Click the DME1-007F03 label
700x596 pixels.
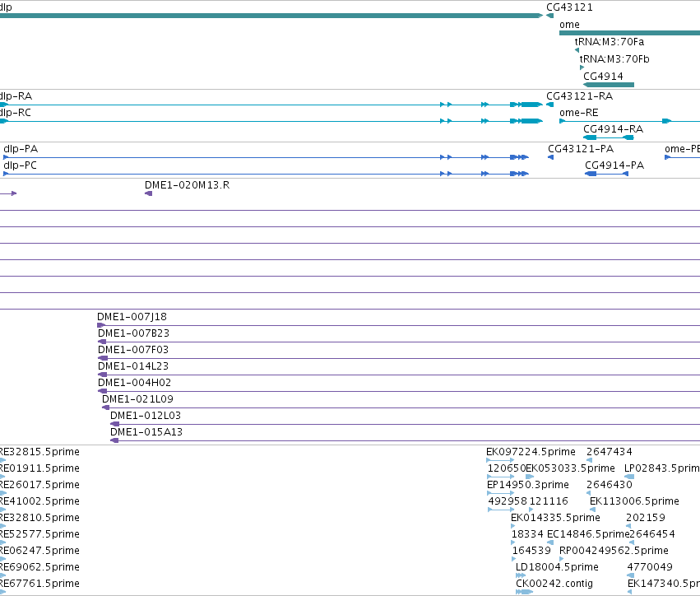point(133,350)
